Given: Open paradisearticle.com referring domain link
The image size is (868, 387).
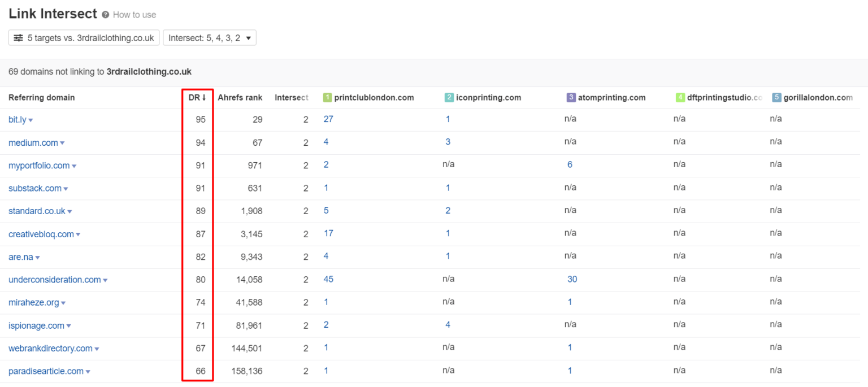Looking at the screenshot, I should click(x=46, y=371).
